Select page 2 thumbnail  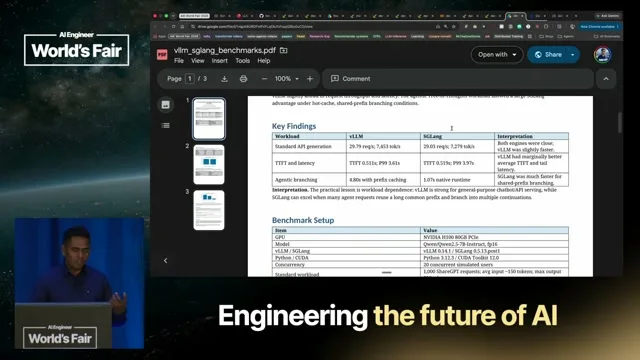(x=209, y=164)
